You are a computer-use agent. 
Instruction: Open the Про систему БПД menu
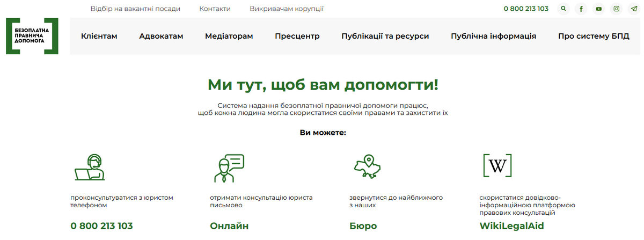pos(594,36)
